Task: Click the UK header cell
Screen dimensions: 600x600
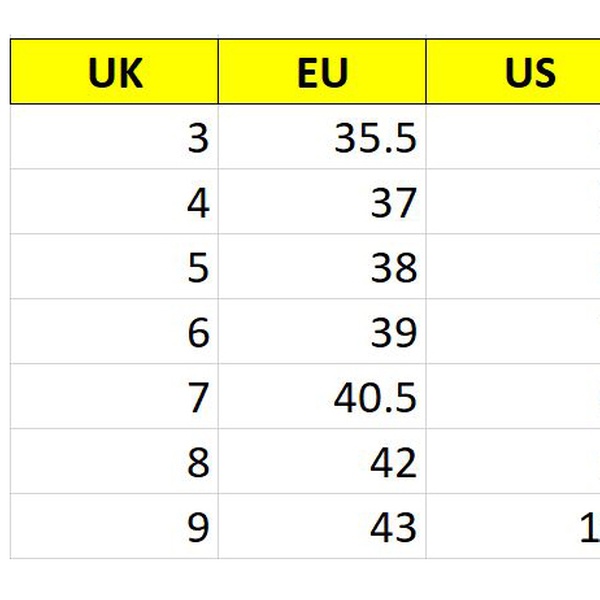Action: click(x=114, y=72)
